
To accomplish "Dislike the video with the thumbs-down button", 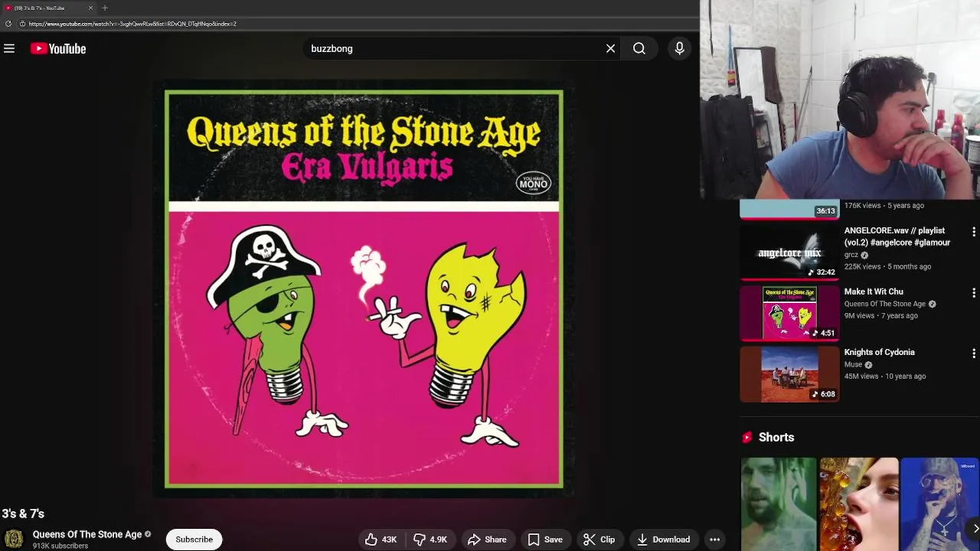I will point(430,540).
